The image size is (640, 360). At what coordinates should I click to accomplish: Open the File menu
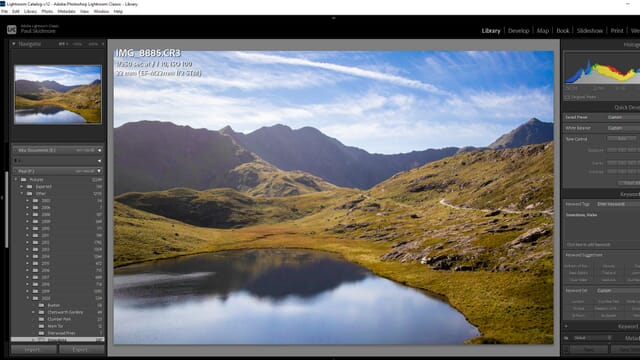pyautogui.click(x=4, y=11)
